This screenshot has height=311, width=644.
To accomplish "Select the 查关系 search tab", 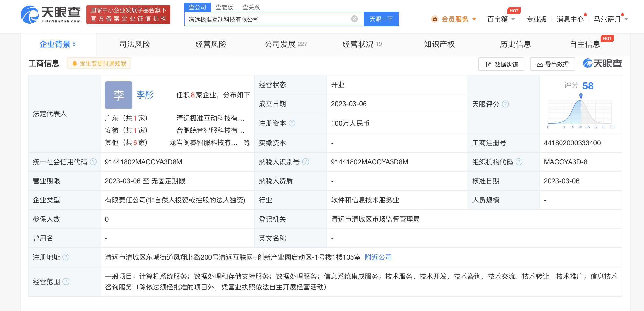I will click(251, 7).
